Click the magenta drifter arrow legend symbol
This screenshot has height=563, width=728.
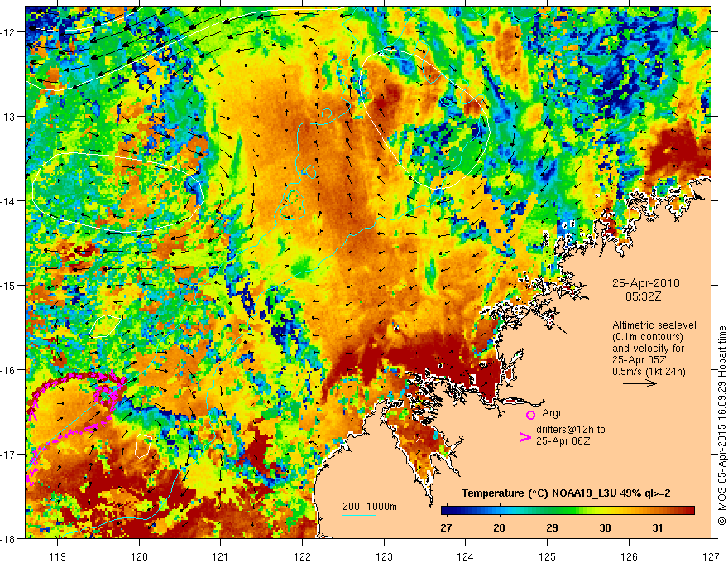[525, 438]
